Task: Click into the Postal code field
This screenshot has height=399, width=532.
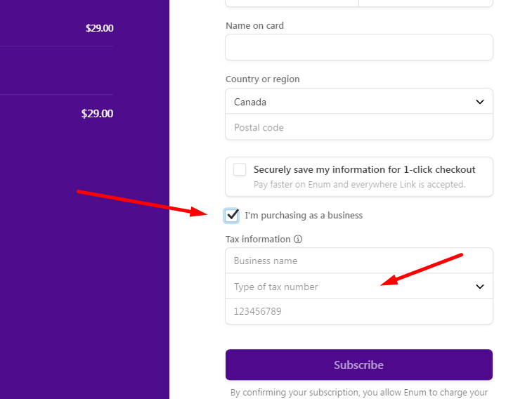Action: [x=359, y=126]
